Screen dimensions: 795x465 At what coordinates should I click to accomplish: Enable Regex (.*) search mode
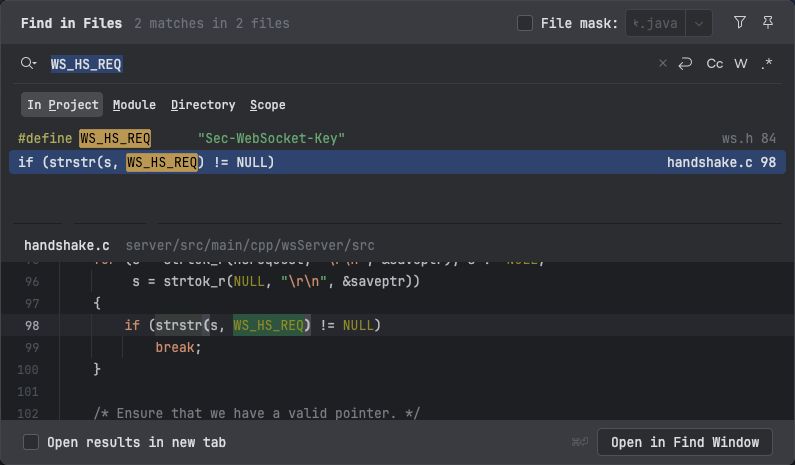pyautogui.click(x=767, y=64)
